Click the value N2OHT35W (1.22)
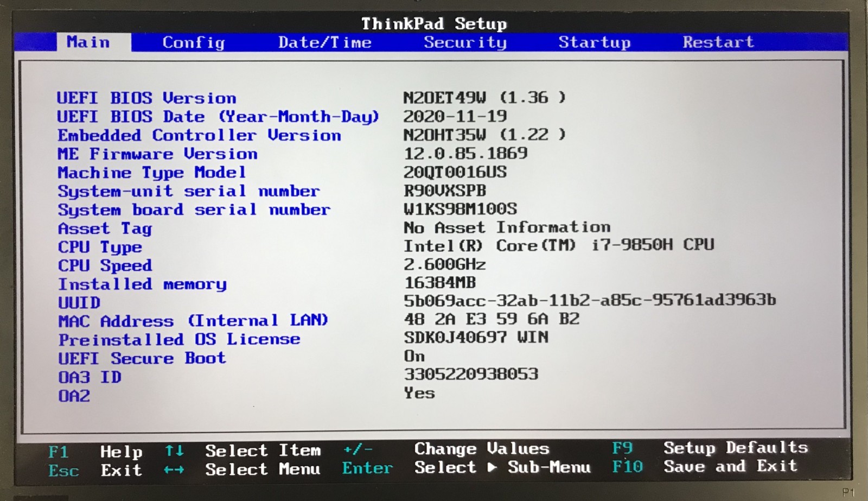Screen dimensions: 868x501 click(x=484, y=135)
